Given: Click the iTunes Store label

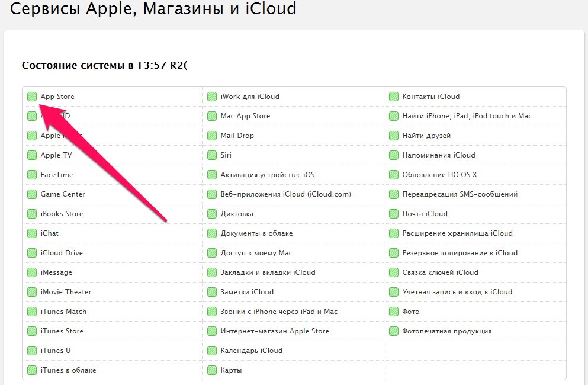Looking at the screenshot, I should pyautogui.click(x=62, y=331).
